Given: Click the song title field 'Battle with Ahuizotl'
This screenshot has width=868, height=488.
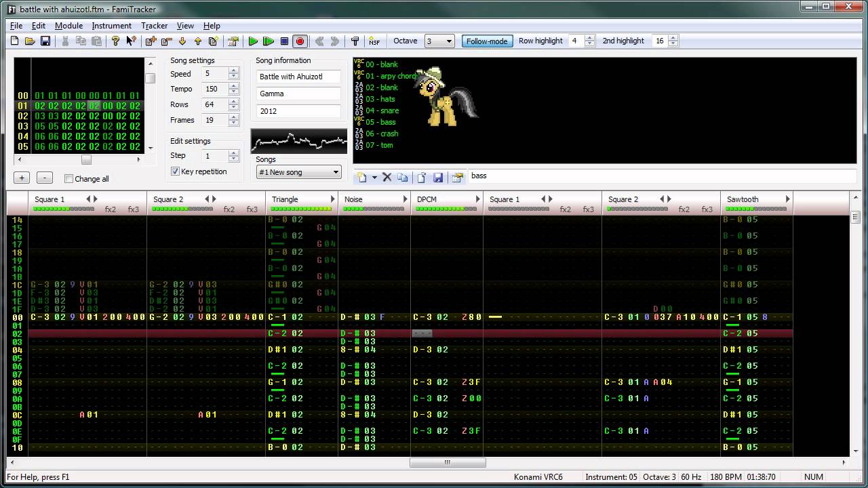Looking at the screenshot, I should point(298,77).
